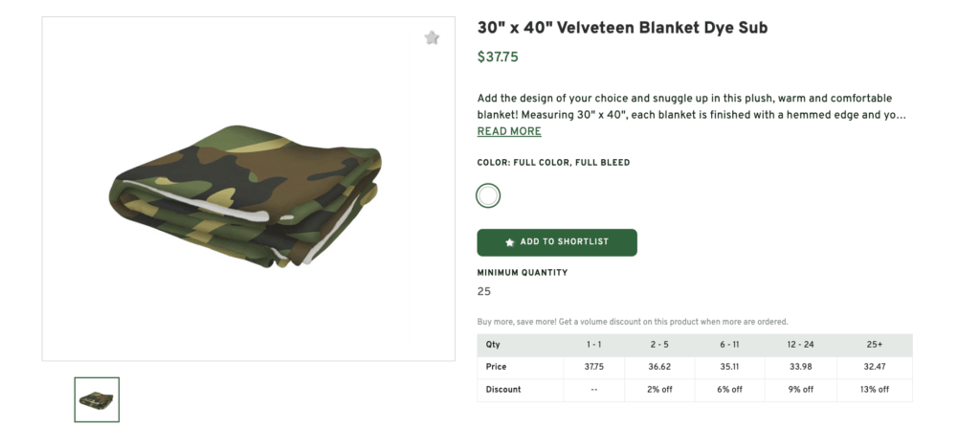Select the 1 - 1 quantity tier
The image size is (980, 430).
click(594, 345)
